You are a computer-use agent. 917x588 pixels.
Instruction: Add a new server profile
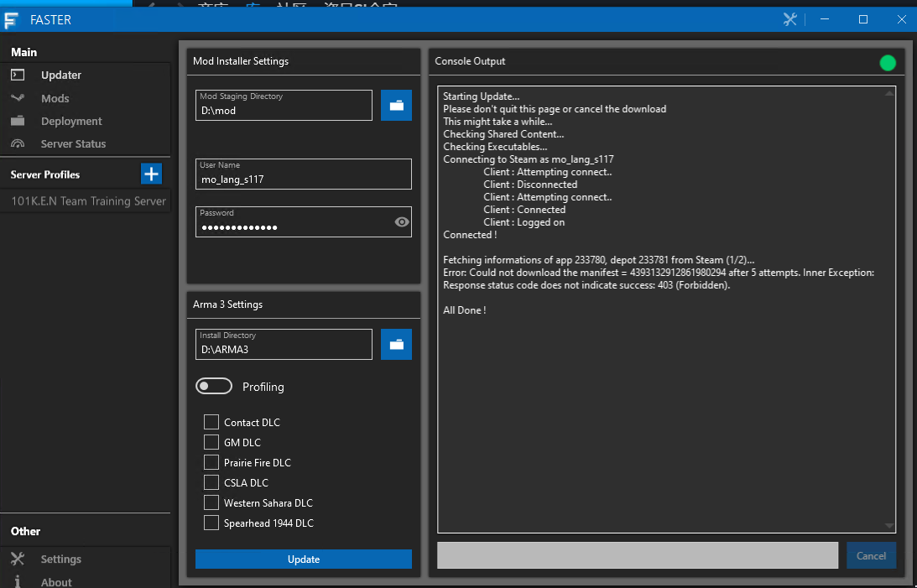coord(151,174)
